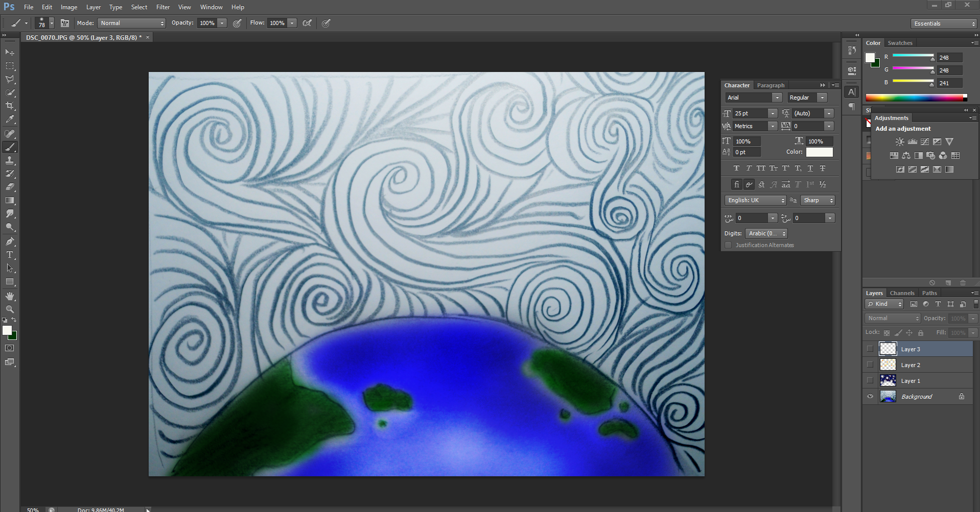The width and height of the screenshot is (980, 512).
Task: Select the History Brush tool
Action: pyautogui.click(x=10, y=174)
